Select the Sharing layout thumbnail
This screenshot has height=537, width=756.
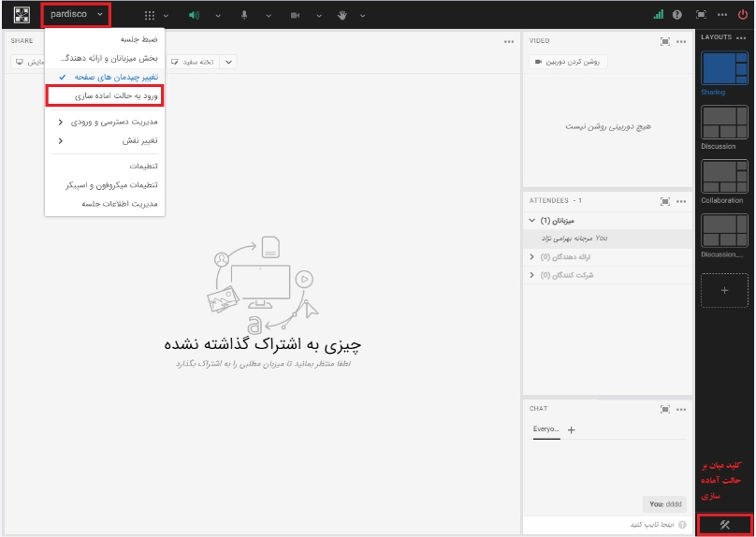point(724,68)
